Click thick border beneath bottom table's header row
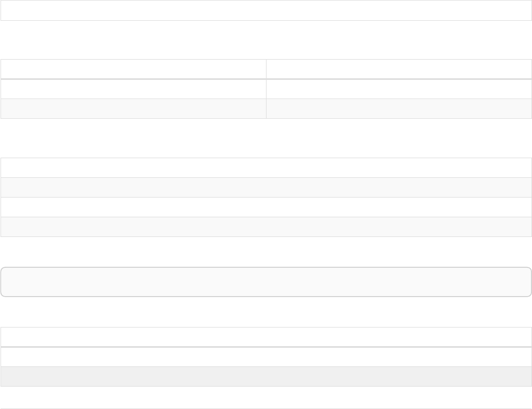The width and height of the screenshot is (532, 409). coord(266,347)
